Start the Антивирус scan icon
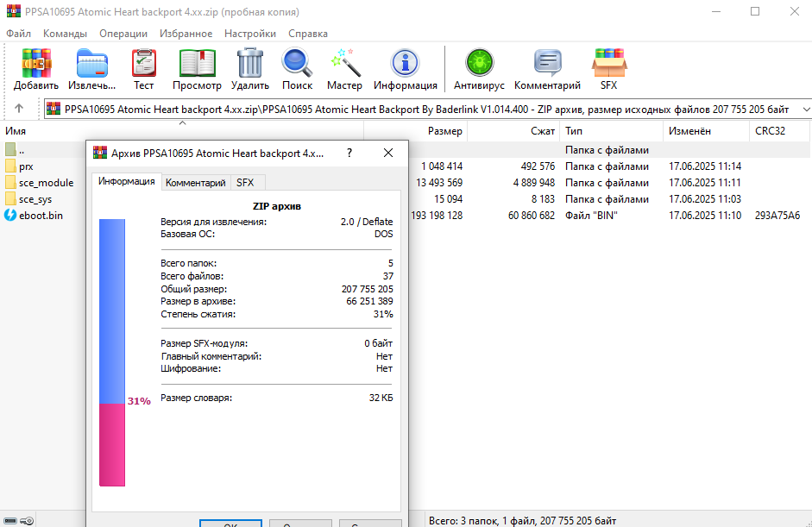The image size is (812, 527). pos(478,64)
